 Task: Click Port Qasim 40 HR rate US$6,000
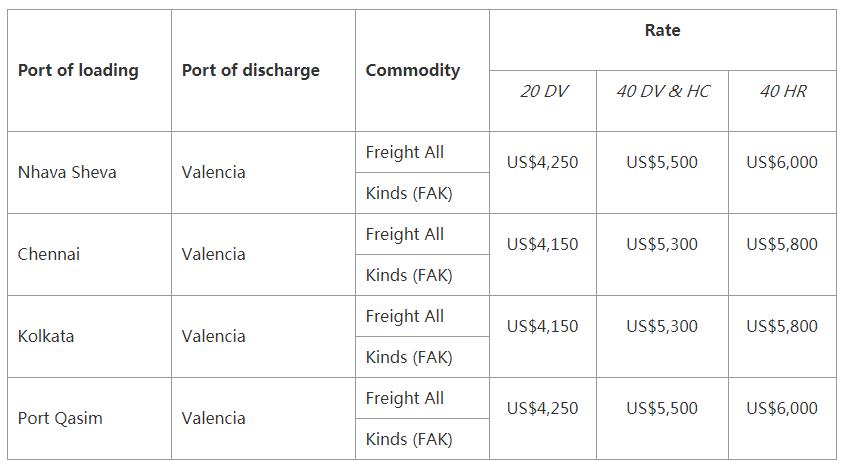pyautogui.click(x=781, y=408)
